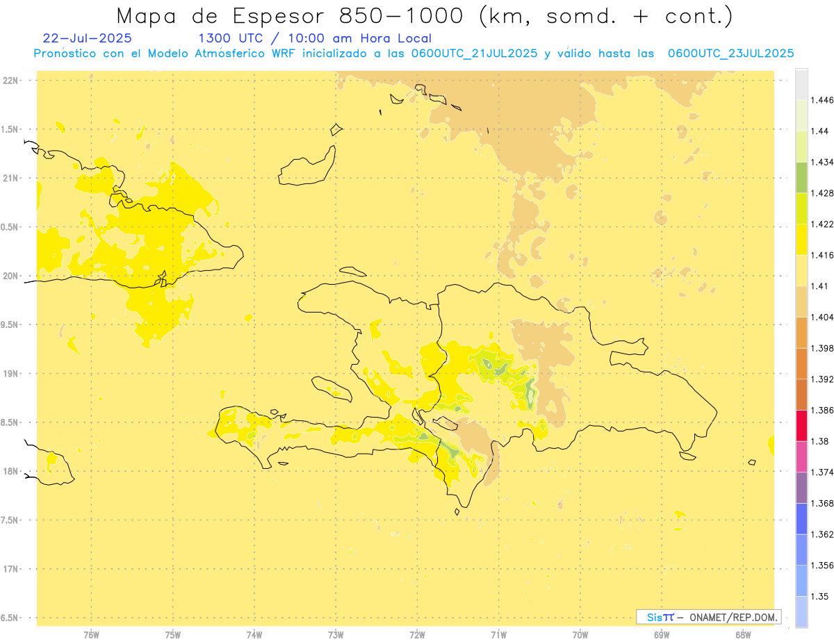Click the '71W' longitude label
This screenshot has width=834, height=644.
point(498,635)
